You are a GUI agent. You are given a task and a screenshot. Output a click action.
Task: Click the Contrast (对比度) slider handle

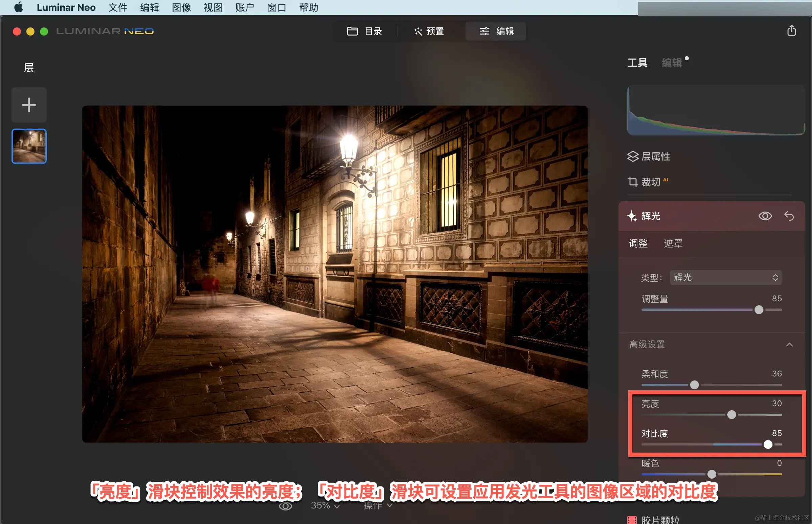click(767, 444)
